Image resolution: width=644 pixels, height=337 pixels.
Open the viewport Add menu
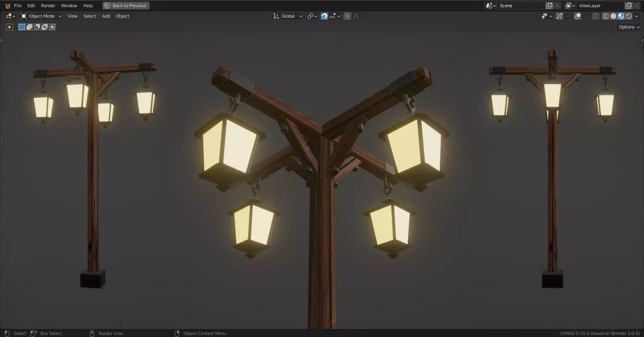coord(106,16)
